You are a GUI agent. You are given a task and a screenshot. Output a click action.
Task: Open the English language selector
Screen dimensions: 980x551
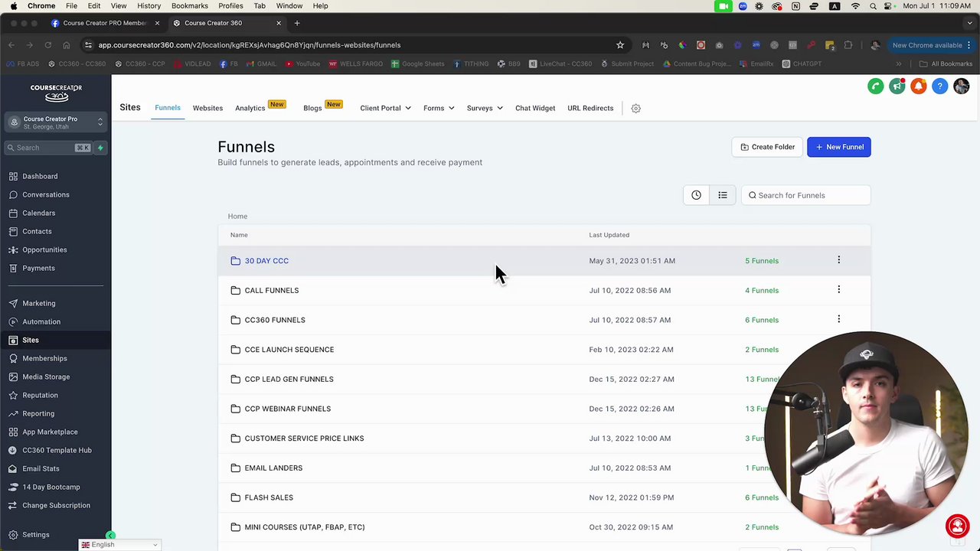coord(119,545)
